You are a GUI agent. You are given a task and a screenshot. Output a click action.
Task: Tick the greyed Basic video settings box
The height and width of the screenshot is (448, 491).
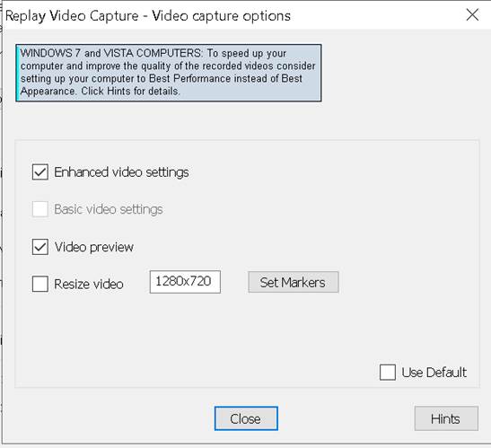coord(40,209)
